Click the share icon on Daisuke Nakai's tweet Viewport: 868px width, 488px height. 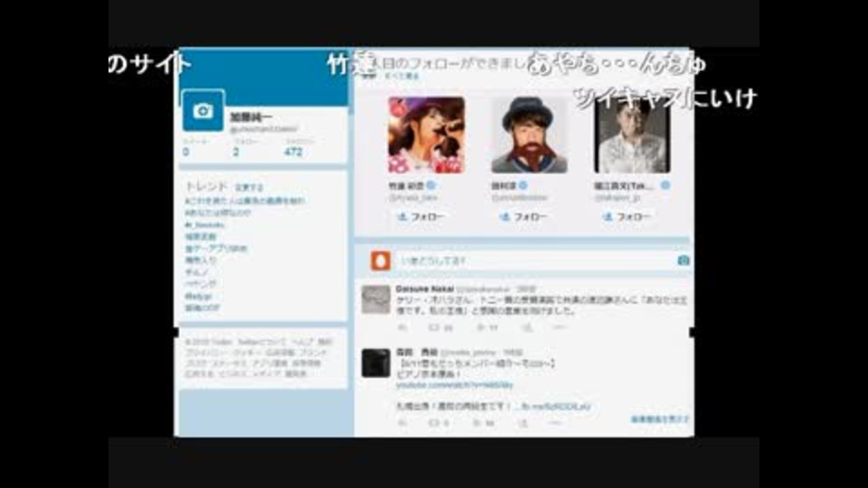point(527,328)
